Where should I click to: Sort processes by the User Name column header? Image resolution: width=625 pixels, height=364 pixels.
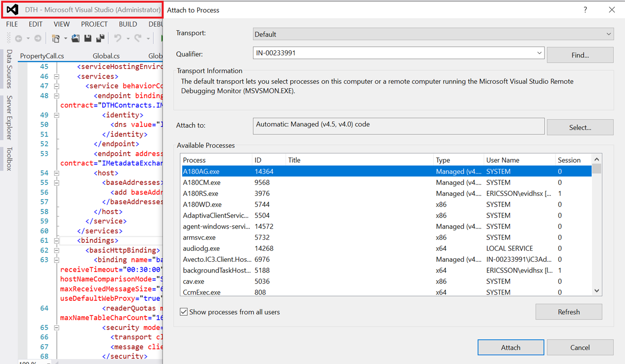pos(519,160)
